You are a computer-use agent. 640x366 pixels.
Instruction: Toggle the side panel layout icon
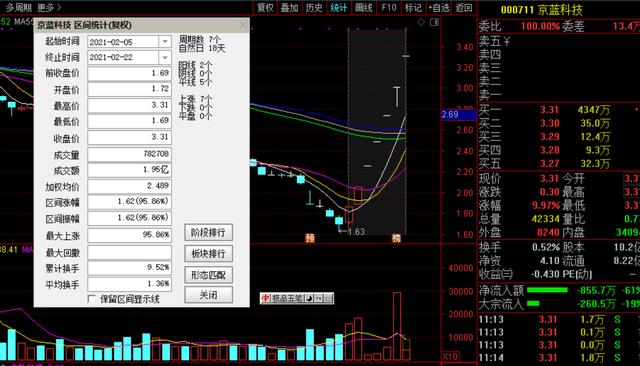tap(434, 22)
